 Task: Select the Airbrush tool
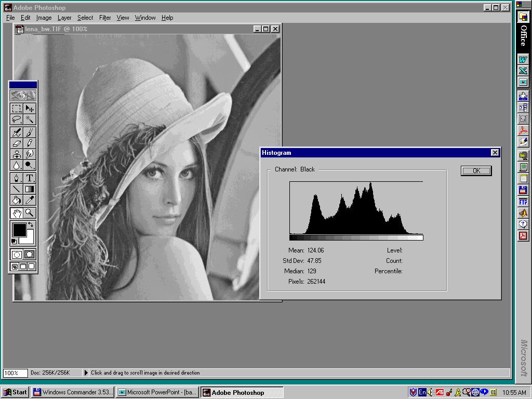tap(16, 132)
